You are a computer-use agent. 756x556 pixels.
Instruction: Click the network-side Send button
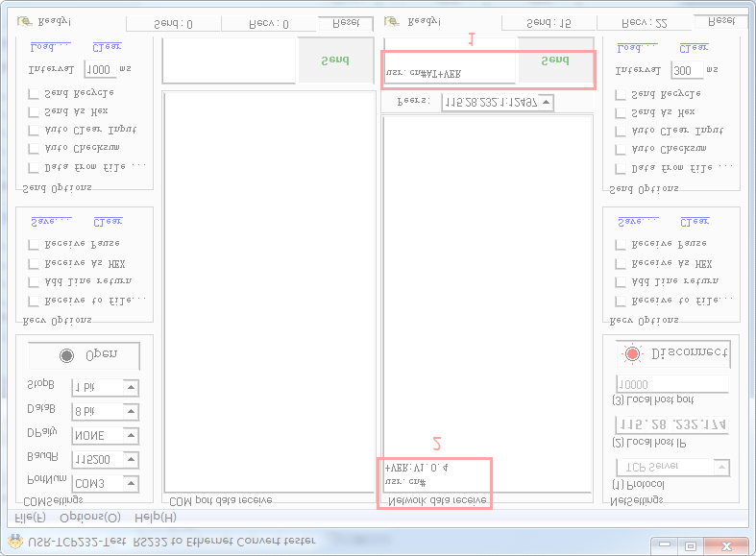(555, 60)
